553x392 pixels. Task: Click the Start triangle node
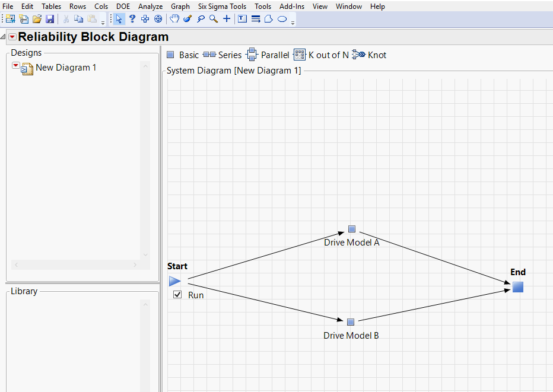click(x=175, y=281)
